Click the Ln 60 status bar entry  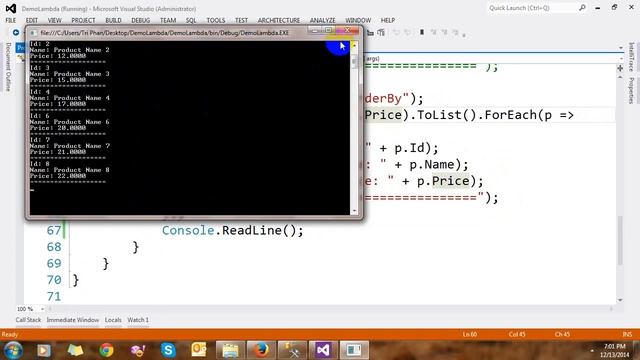[470, 334]
